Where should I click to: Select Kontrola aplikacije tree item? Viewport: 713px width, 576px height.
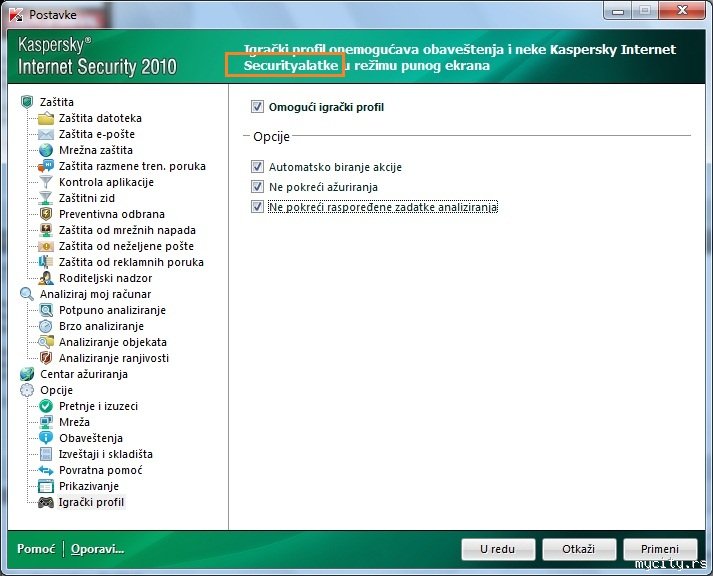click(106, 182)
